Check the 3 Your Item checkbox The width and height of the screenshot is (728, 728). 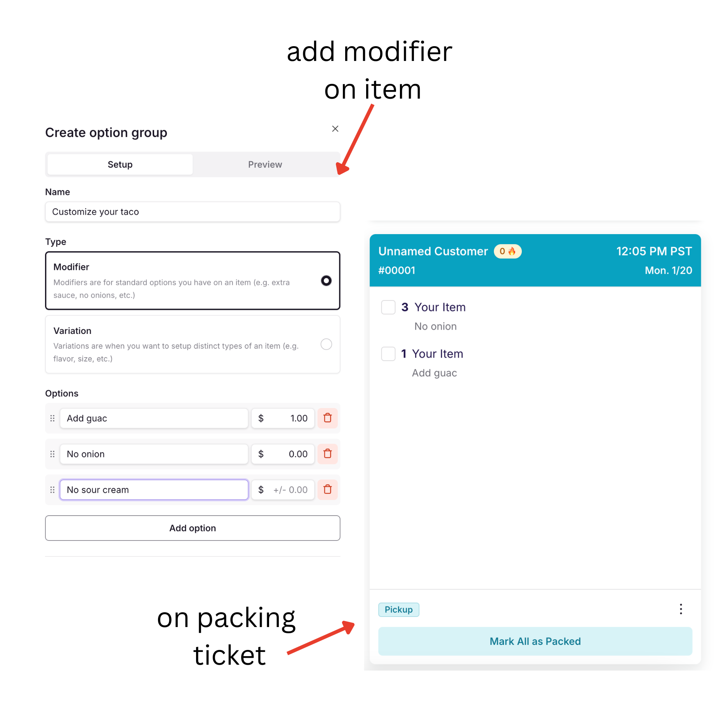tap(388, 307)
